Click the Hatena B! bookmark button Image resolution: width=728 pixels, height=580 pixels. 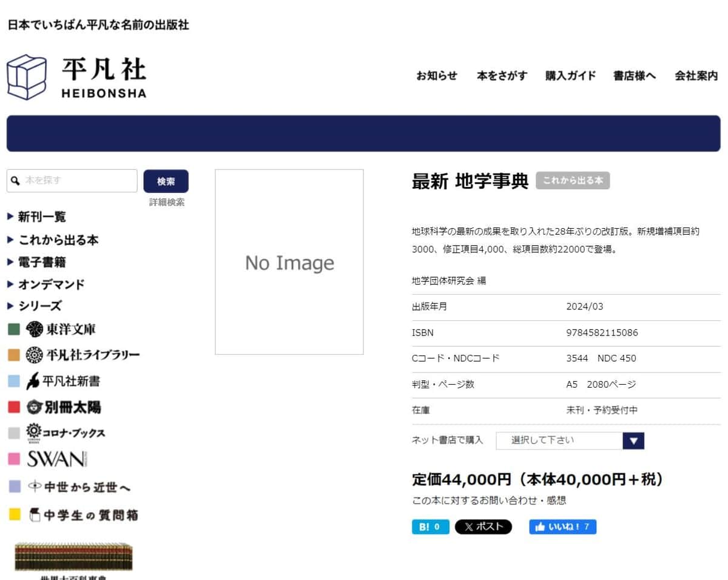pyautogui.click(x=430, y=527)
